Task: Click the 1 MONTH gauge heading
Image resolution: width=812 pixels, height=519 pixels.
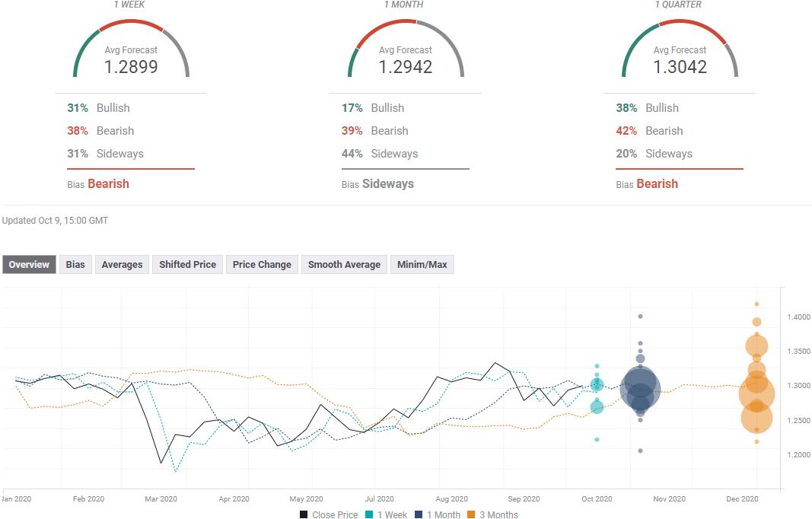Action: [x=404, y=4]
